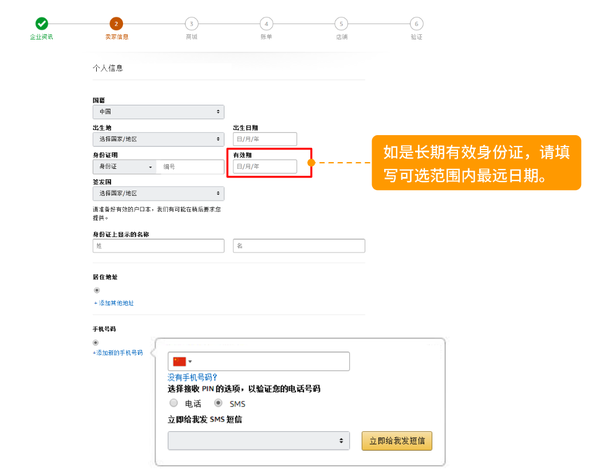This screenshot has height=469, width=600.
Task: Go to step 6 verification circle
Action: pos(416,24)
